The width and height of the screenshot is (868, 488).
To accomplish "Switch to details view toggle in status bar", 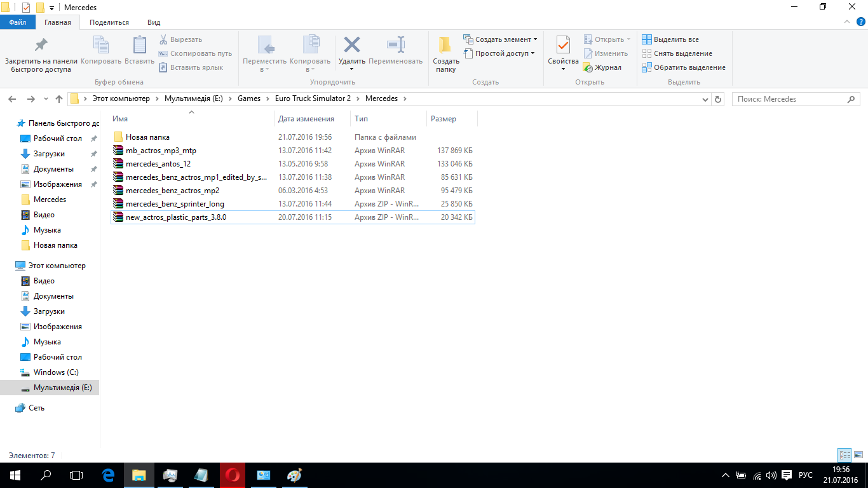I will (x=844, y=455).
